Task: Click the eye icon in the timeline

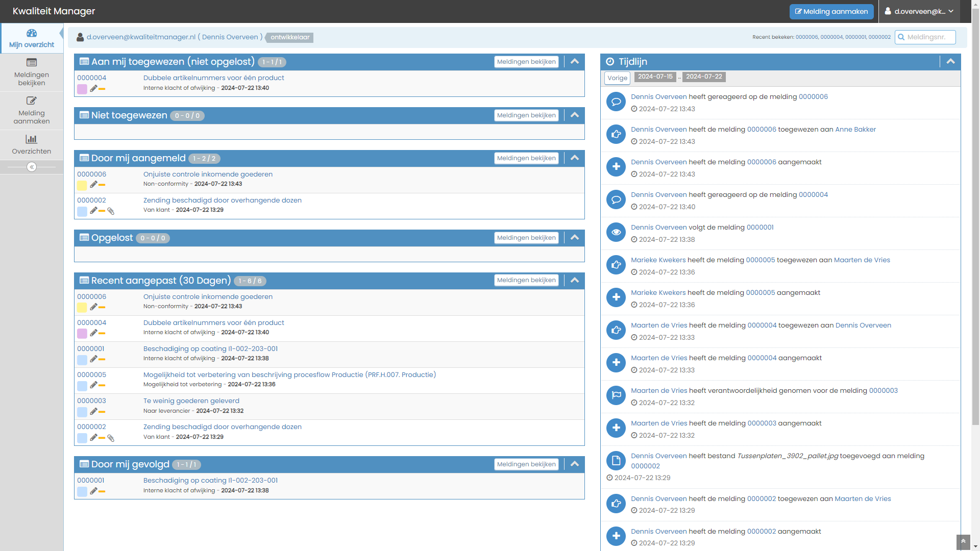Action: click(x=616, y=232)
